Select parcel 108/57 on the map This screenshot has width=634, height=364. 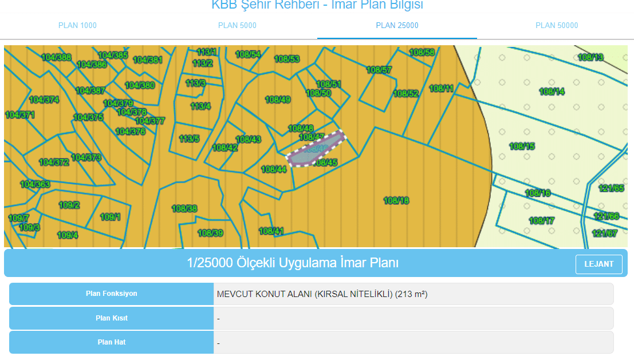379,70
